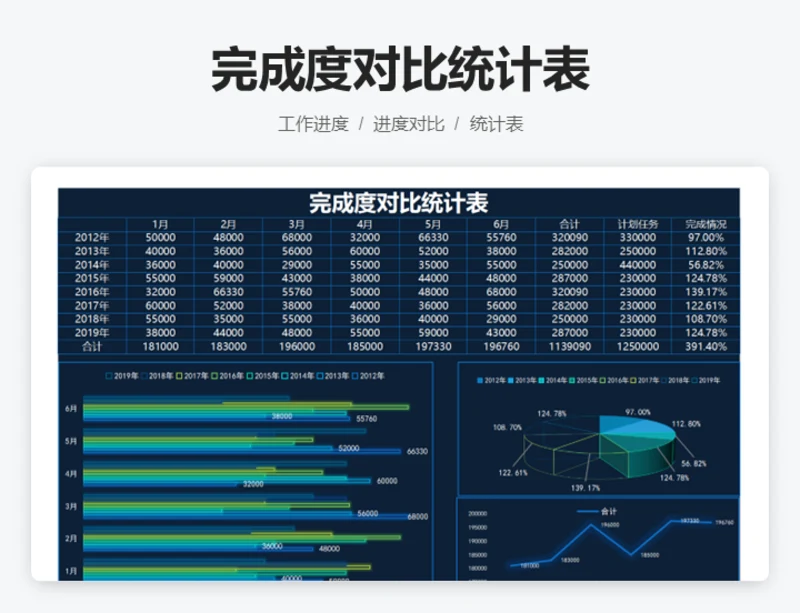Select 2014年 完成情况 cell 56.82%
The height and width of the screenshot is (613, 800).
coord(706,265)
